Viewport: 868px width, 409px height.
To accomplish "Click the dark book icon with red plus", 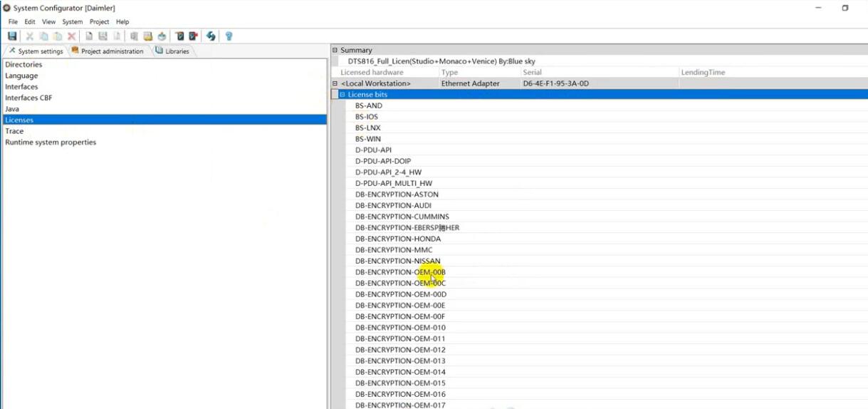I will pos(193,36).
